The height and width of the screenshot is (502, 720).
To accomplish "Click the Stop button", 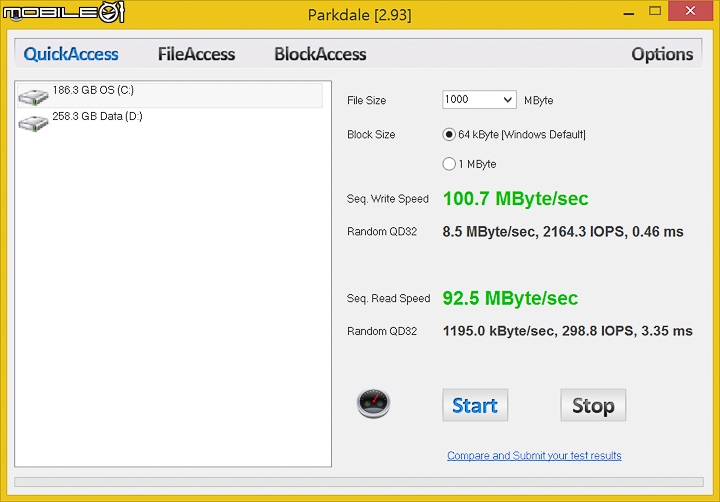I will tap(593, 405).
